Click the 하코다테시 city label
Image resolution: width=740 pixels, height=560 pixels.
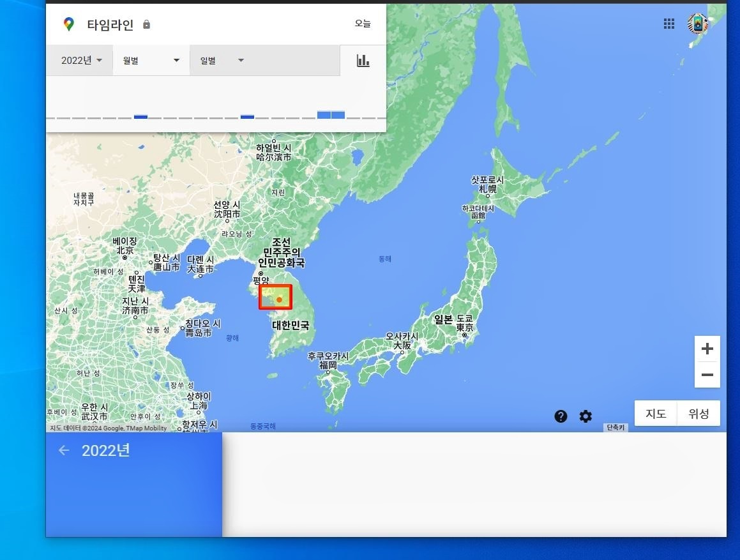point(478,211)
